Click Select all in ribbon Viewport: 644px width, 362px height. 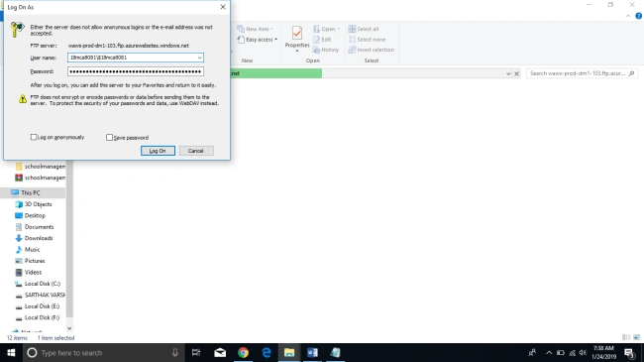coord(364,29)
